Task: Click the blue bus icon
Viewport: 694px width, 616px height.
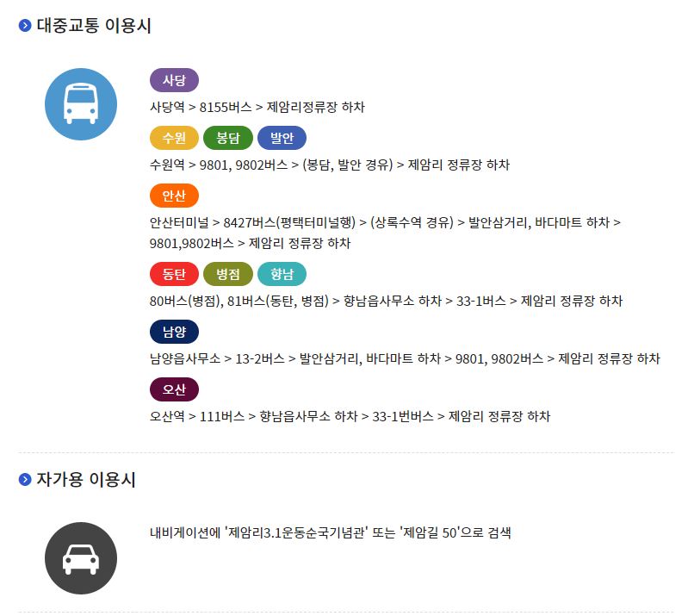Action: 81,104
